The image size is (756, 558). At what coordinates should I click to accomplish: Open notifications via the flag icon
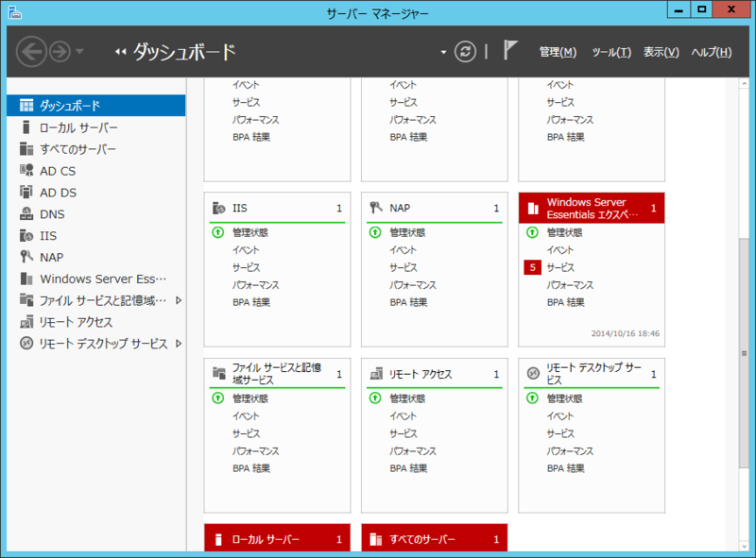pos(509,52)
